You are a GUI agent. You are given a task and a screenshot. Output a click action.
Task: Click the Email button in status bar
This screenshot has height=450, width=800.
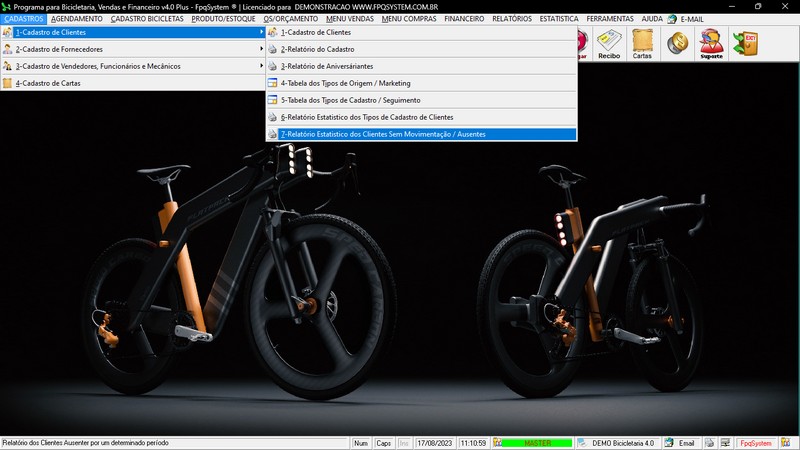pyautogui.click(x=680, y=443)
